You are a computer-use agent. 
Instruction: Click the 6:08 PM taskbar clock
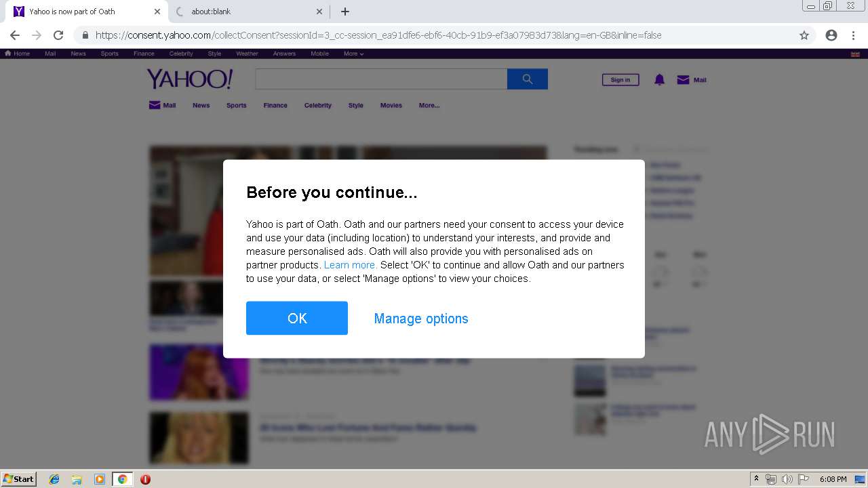(833, 479)
